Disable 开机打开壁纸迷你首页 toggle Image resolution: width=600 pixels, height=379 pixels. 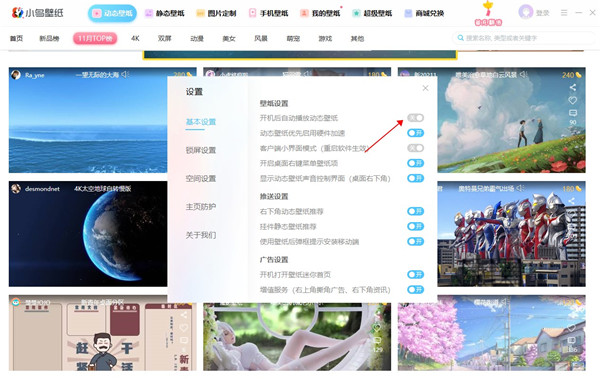pyautogui.click(x=415, y=274)
